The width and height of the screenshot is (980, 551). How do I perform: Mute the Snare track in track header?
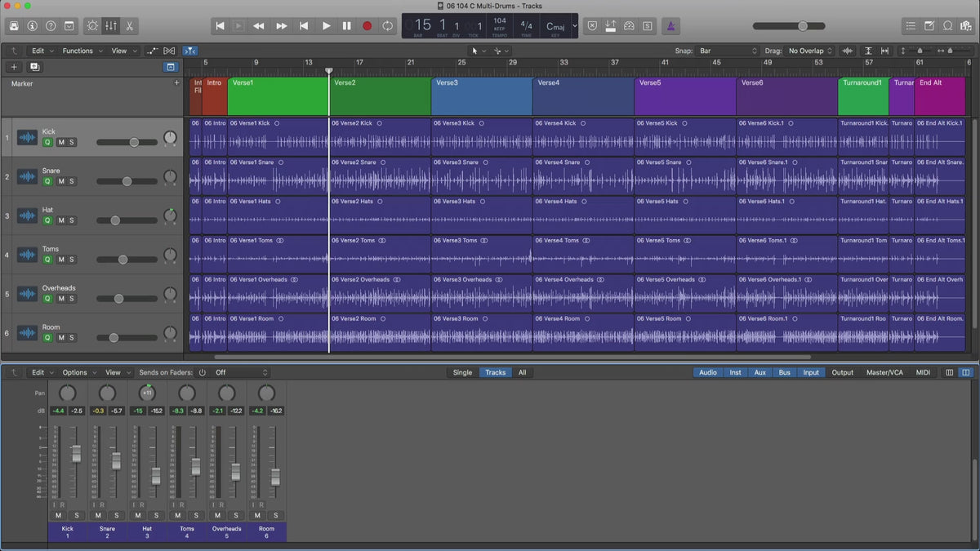(60, 181)
